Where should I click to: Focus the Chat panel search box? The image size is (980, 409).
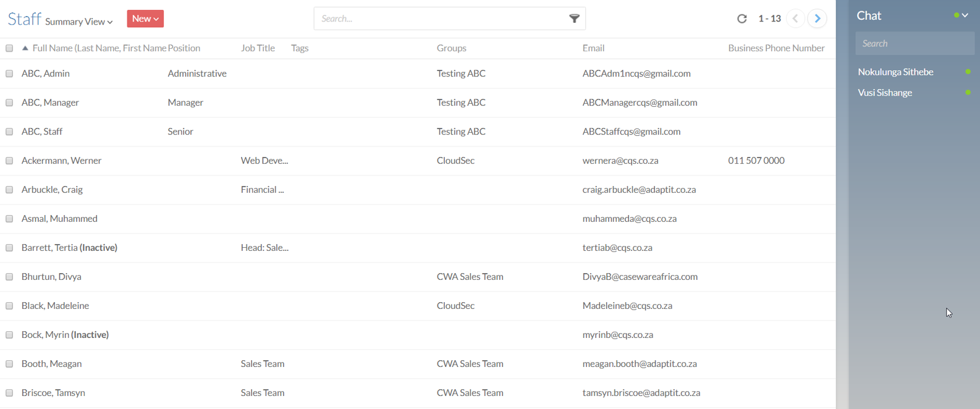tap(914, 43)
